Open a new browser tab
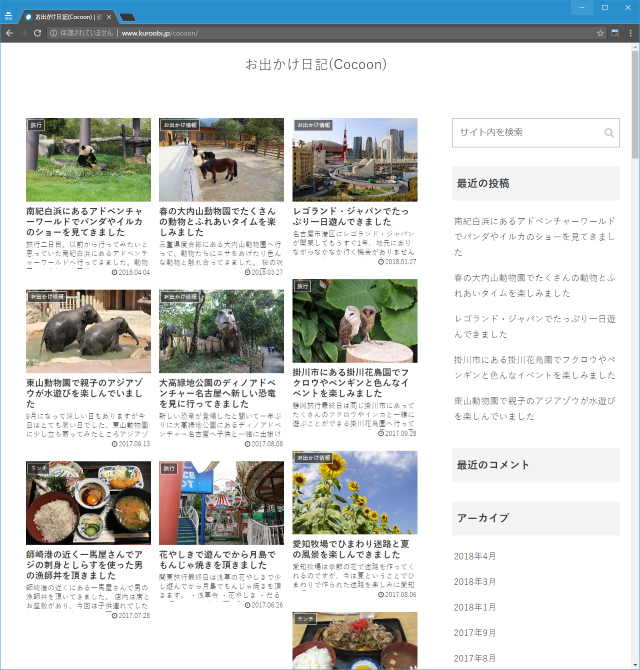 click(127, 17)
